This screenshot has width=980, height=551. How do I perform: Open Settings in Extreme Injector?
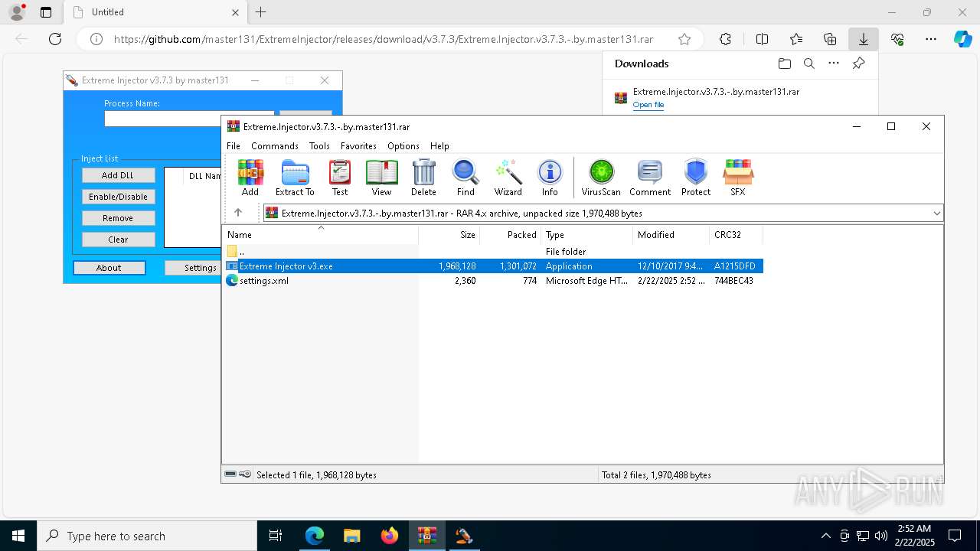(193, 268)
